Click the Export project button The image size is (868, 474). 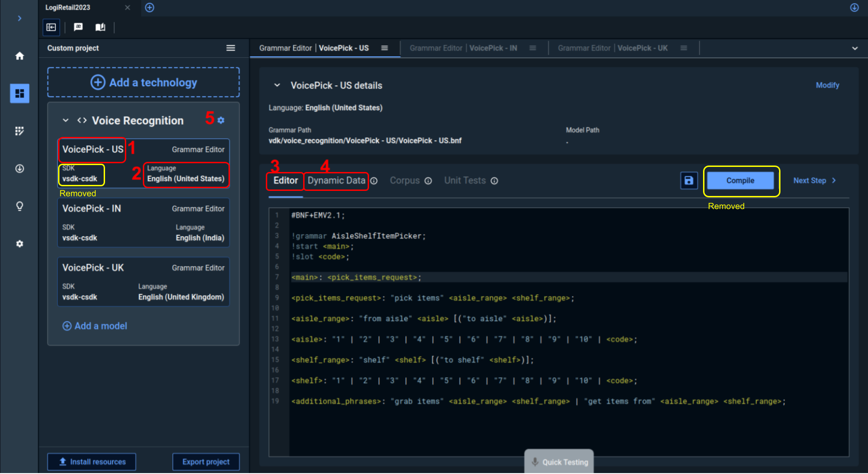205,462
